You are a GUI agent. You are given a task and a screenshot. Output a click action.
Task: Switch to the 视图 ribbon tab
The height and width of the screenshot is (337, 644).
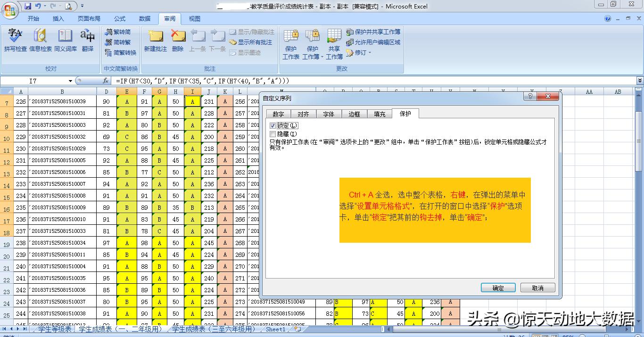(x=194, y=18)
